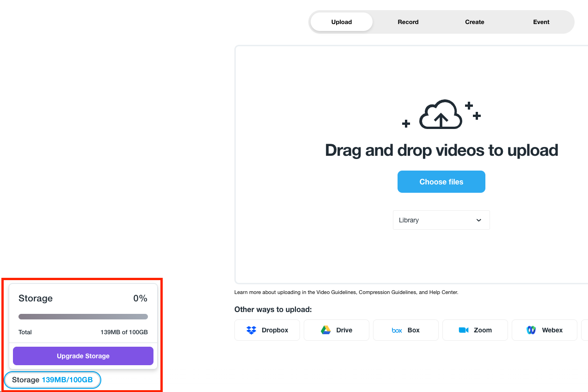Open the Create tab

(x=475, y=22)
